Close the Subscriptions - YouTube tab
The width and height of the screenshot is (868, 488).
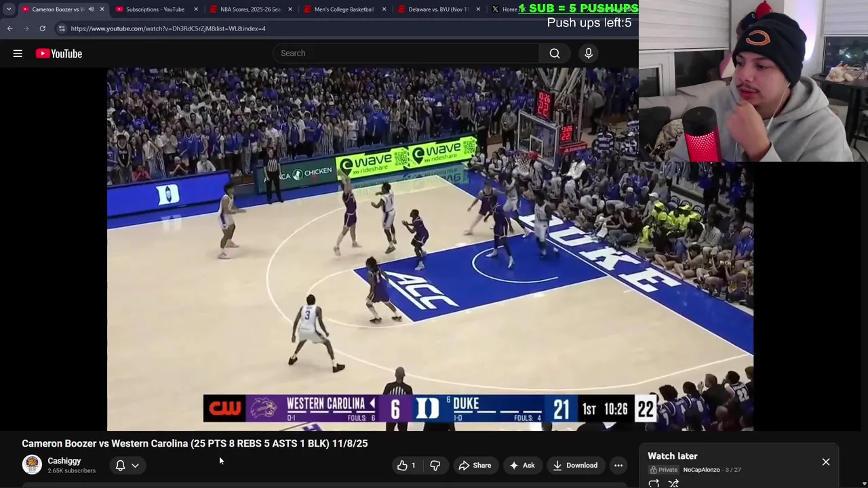click(x=197, y=9)
